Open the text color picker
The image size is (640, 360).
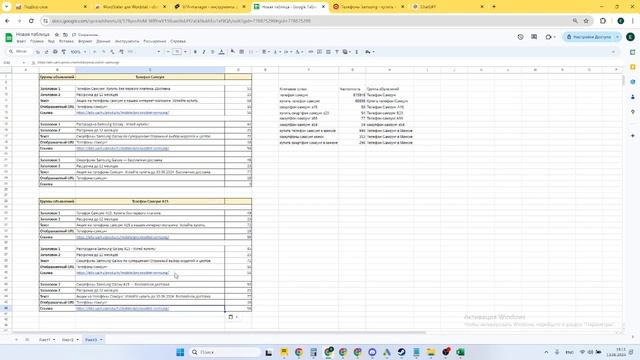coord(222,52)
